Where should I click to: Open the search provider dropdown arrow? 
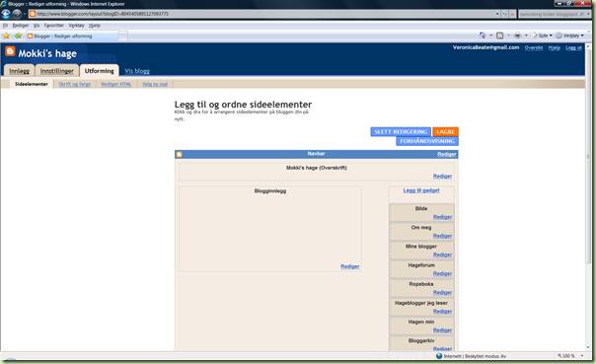tap(588, 14)
